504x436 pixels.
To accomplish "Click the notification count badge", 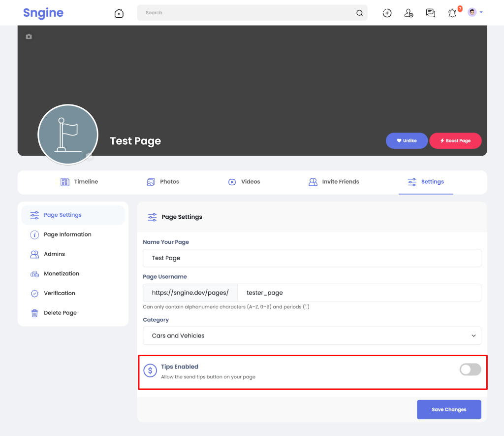I will coord(460,9).
